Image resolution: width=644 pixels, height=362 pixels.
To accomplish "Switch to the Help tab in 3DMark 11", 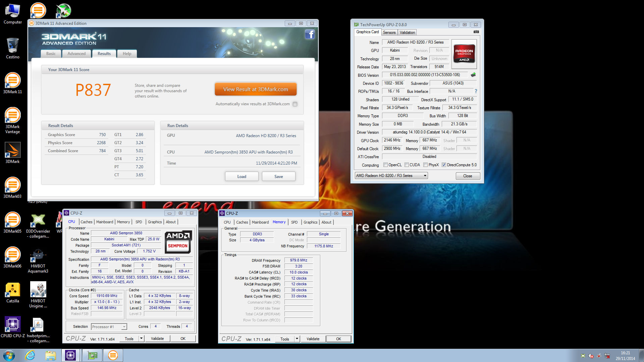I will pyautogui.click(x=127, y=54).
